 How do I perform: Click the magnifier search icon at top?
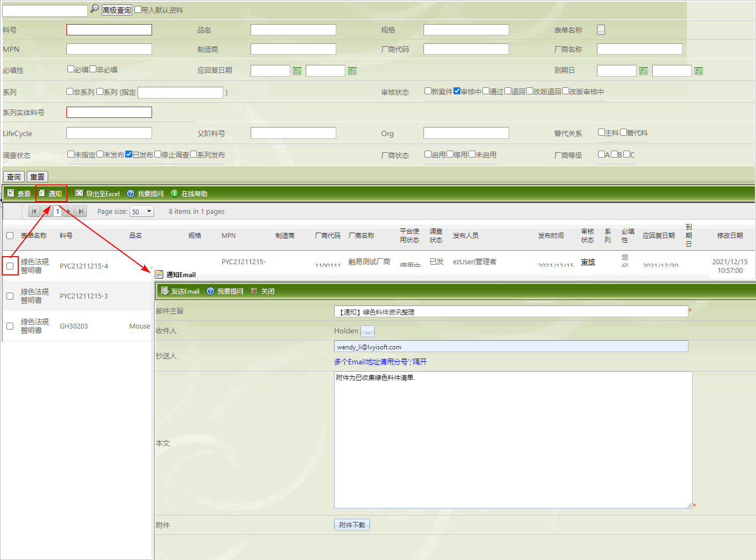click(94, 9)
